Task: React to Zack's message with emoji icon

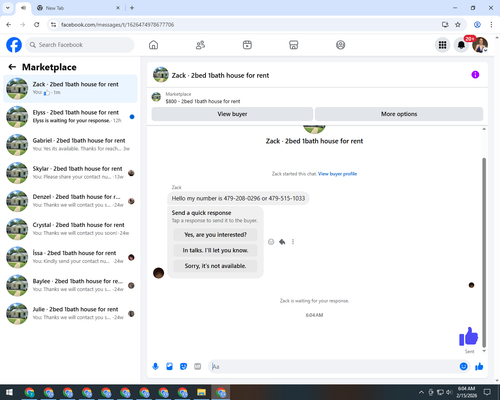Action: (271, 242)
